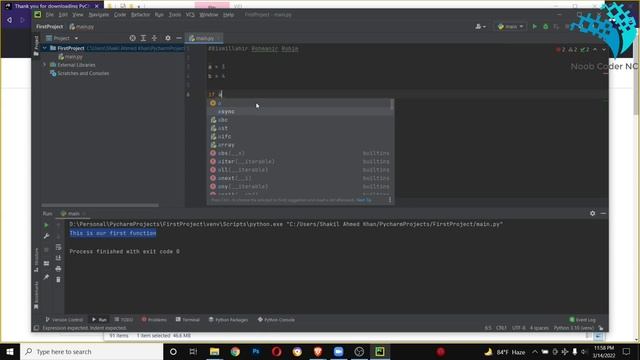Open the View menu

[78, 15]
